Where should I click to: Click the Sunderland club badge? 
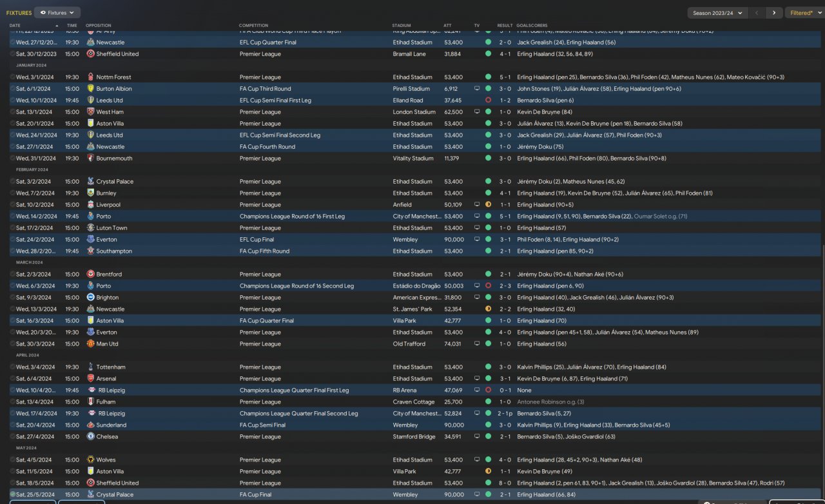pyautogui.click(x=90, y=425)
